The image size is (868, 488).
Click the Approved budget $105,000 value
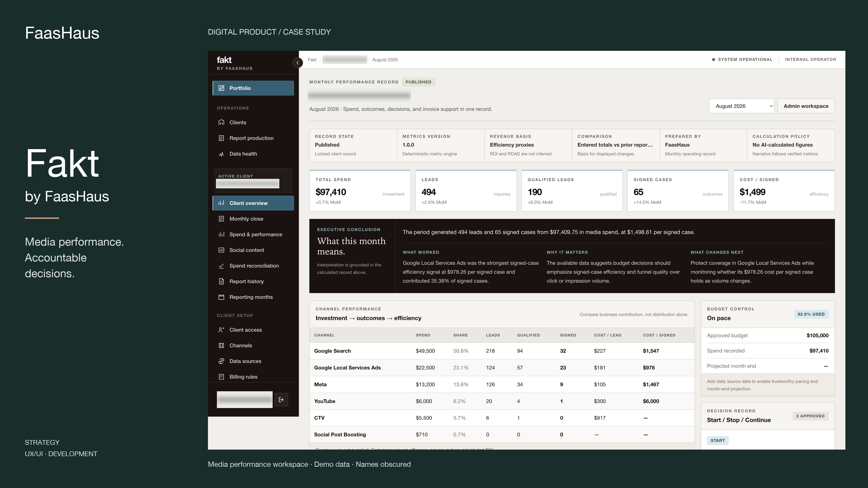pos(817,335)
